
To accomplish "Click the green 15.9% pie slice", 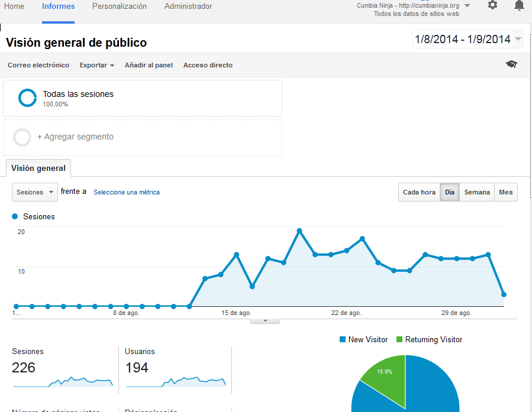I will click(x=387, y=378).
